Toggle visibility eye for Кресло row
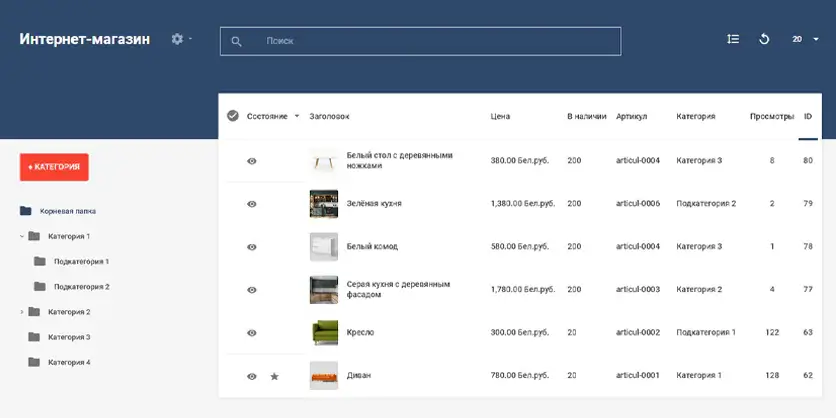The width and height of the screenshot is (836, 418). (x=252, y=333)
